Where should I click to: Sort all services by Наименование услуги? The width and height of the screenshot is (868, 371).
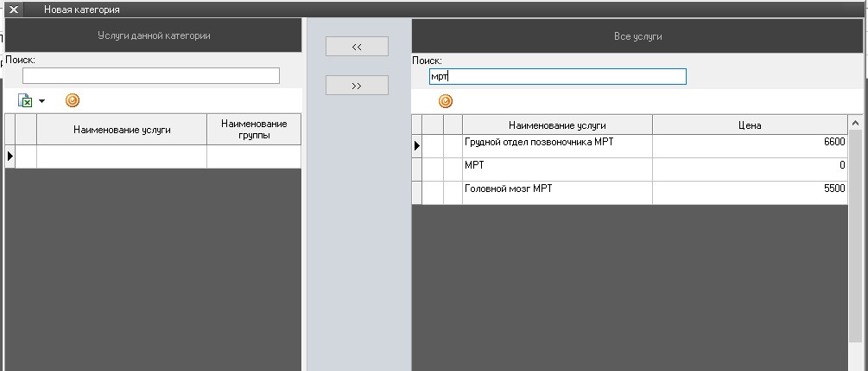click(x=557, y=125)
